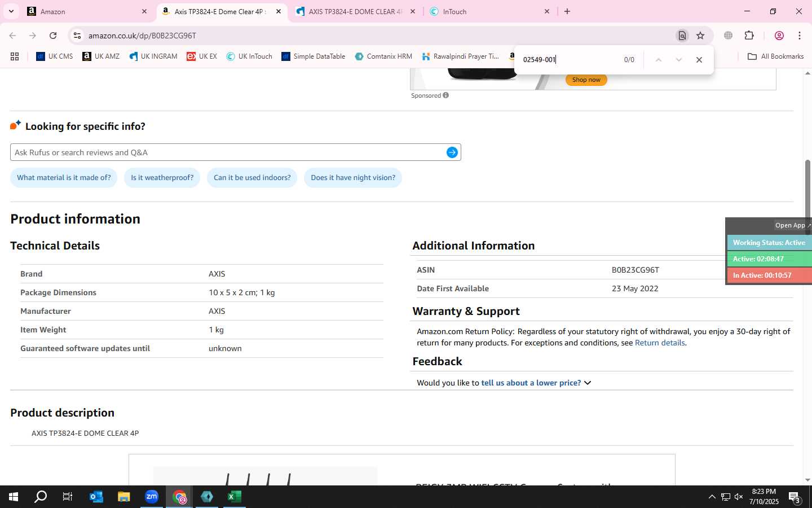
Task: Go to next find result arrow
Action: tap(679, 60)
